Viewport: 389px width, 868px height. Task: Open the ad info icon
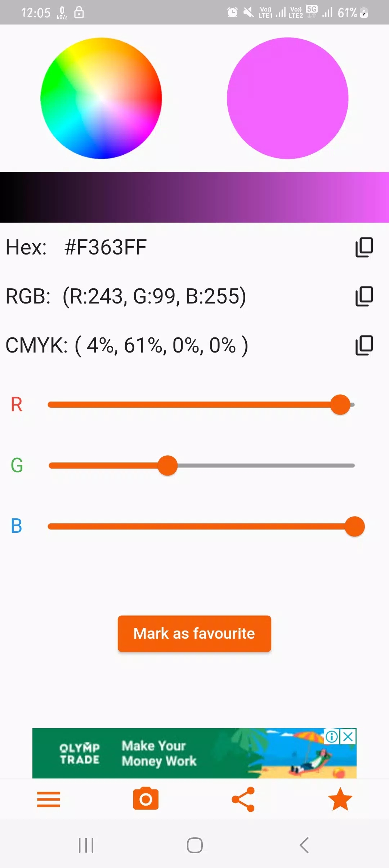pyautogui.click(x=332, y=736)
